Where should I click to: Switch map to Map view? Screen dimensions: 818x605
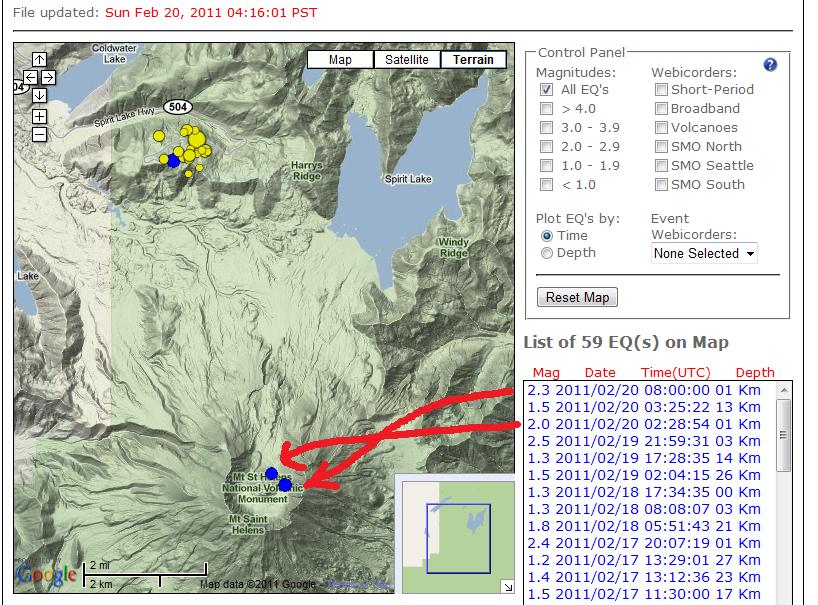click(x=340, y=60)
